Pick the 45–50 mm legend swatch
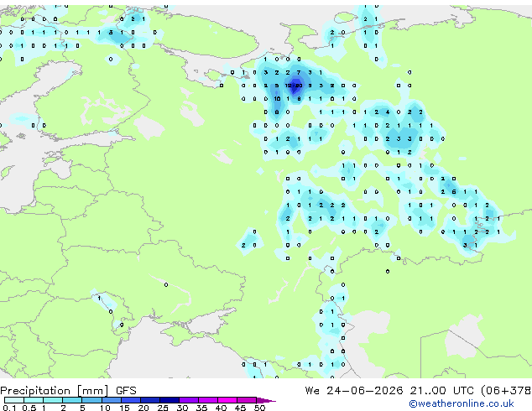 [x=247, y=400]
